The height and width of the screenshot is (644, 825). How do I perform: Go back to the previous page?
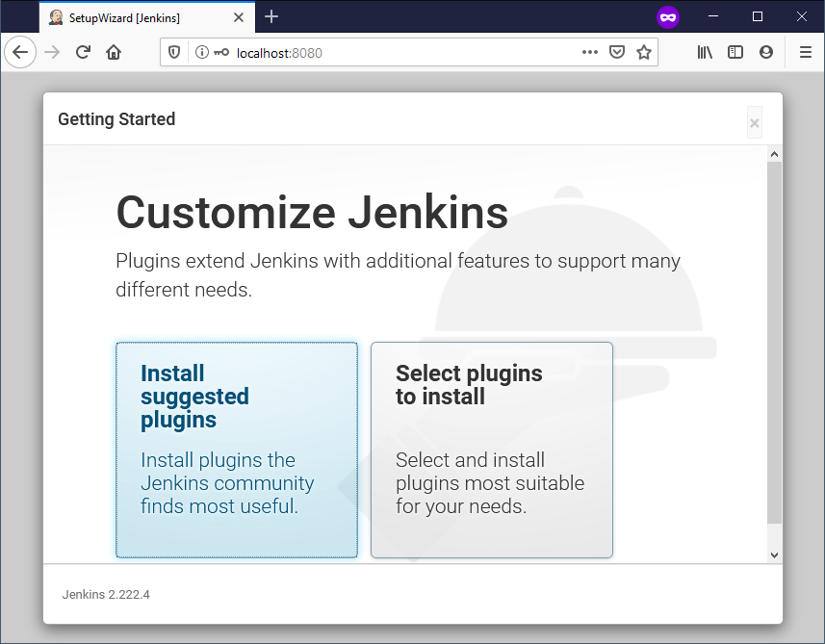tap(20, 53)
